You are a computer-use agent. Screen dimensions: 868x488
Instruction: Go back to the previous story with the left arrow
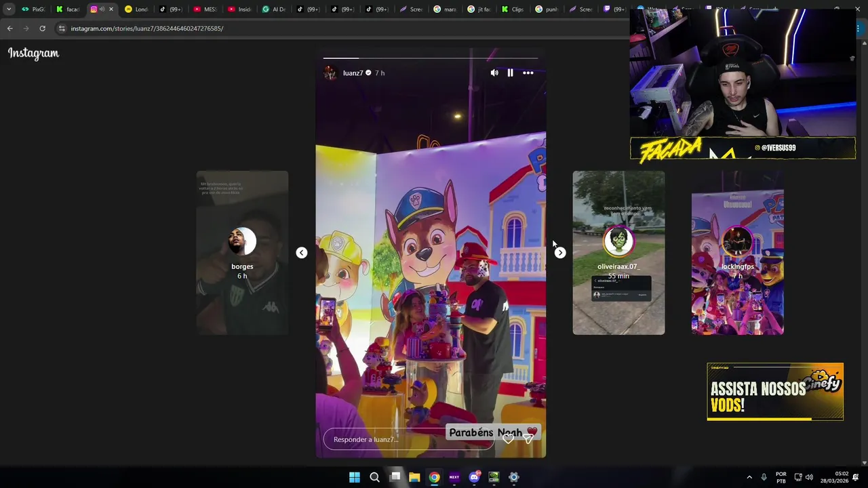point(302,253)
